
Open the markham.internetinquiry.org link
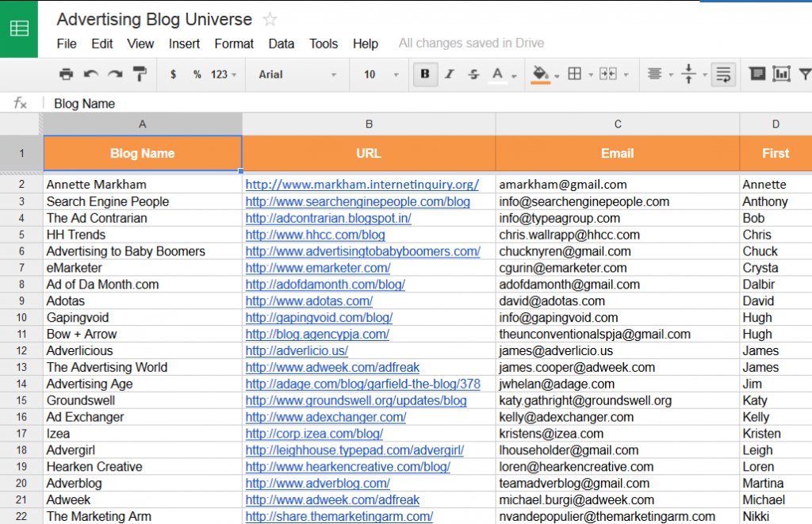click(x=362, y=185)
